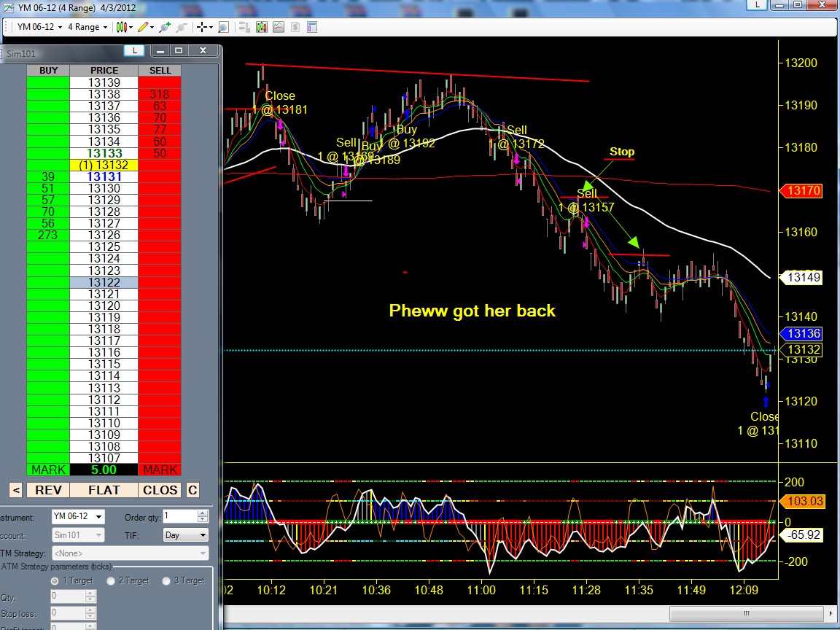840x630 pixels.
Task: Click the zoom frame icon in toolbar
Action: click(x=223, y=27)
